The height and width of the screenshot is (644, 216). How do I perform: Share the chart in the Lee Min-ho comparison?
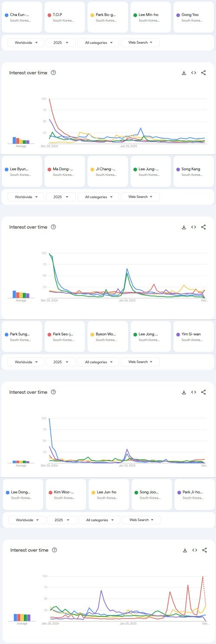(x=204, y=73)
